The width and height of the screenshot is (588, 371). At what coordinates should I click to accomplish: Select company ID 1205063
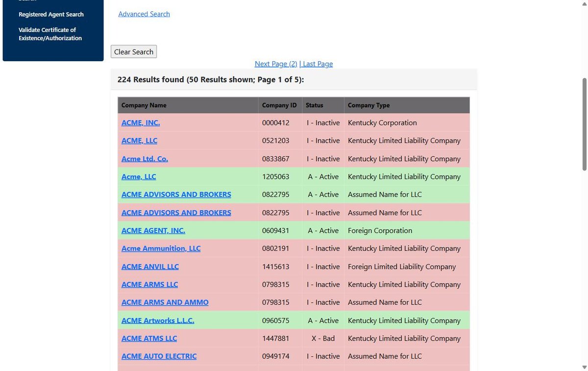pyautogui.click(x=276, y=176)
